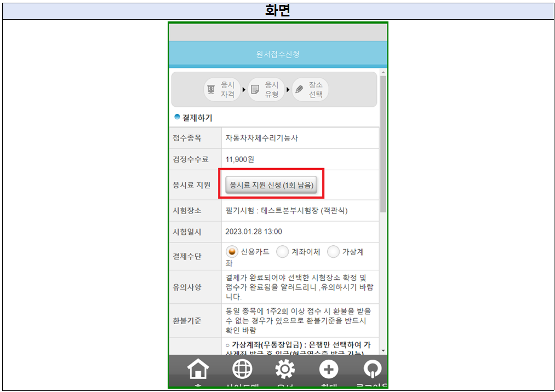Viewport: 555px width, 392px height.
Task: Click the 접수종목 row label
Action: [187, 138]
